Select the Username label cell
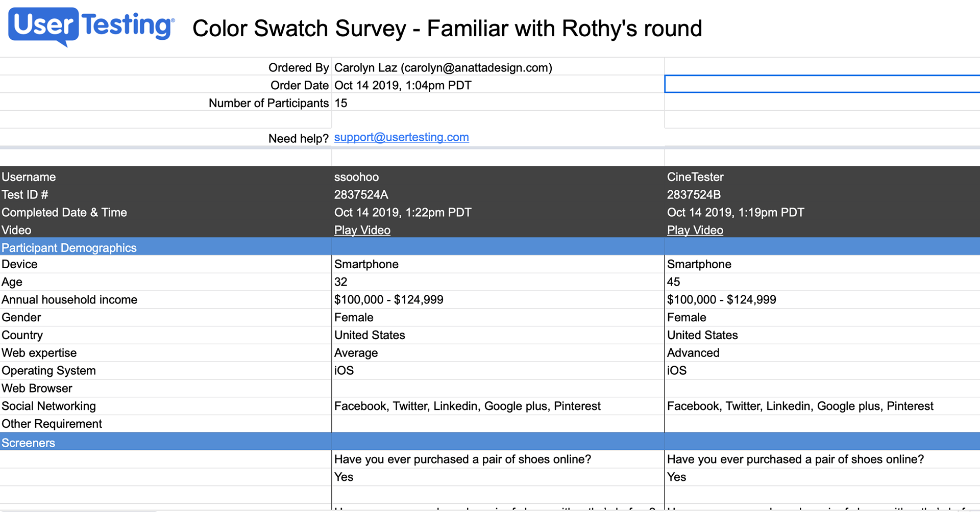The image size is (980, 512). (x=166, y=177)
